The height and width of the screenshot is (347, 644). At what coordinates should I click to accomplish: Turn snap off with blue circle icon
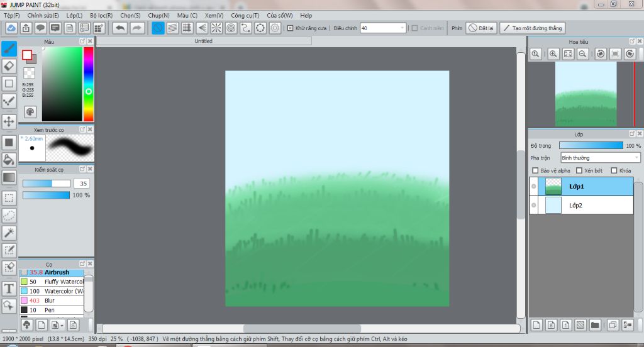(158, 28)
